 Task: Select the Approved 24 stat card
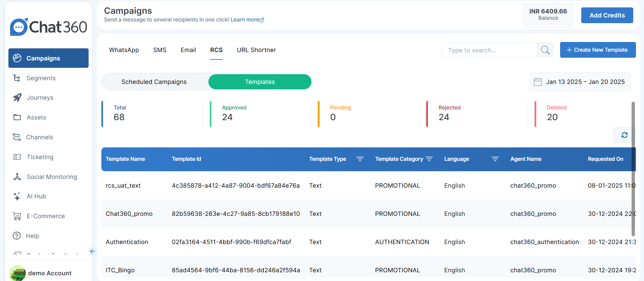(260, 114)
